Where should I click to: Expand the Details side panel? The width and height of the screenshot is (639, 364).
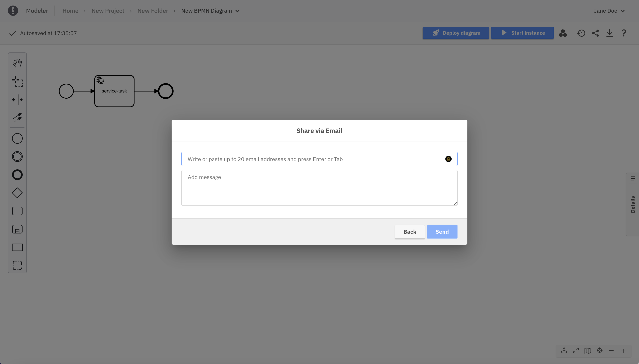632,204
